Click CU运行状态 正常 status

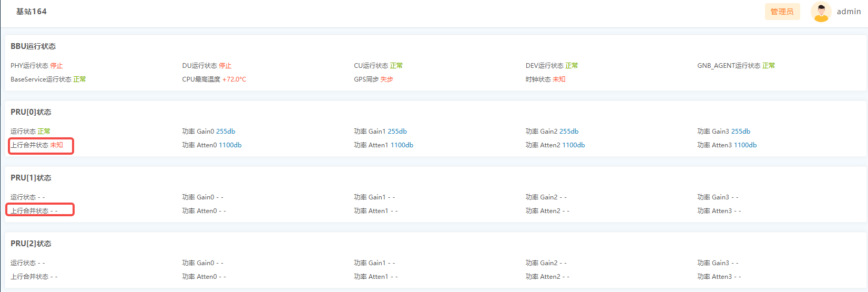click(379, 66)
